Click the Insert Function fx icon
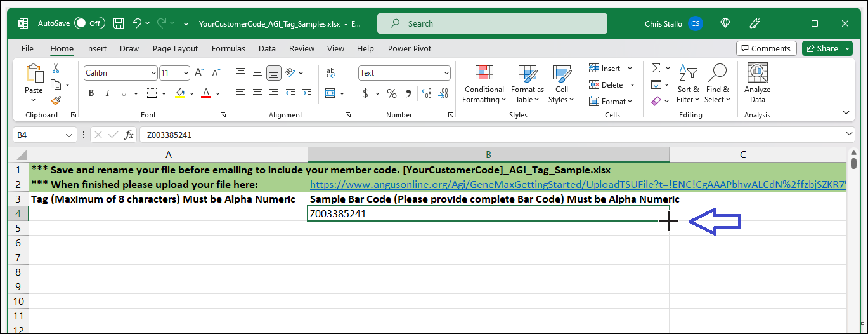 pos(129,135)
